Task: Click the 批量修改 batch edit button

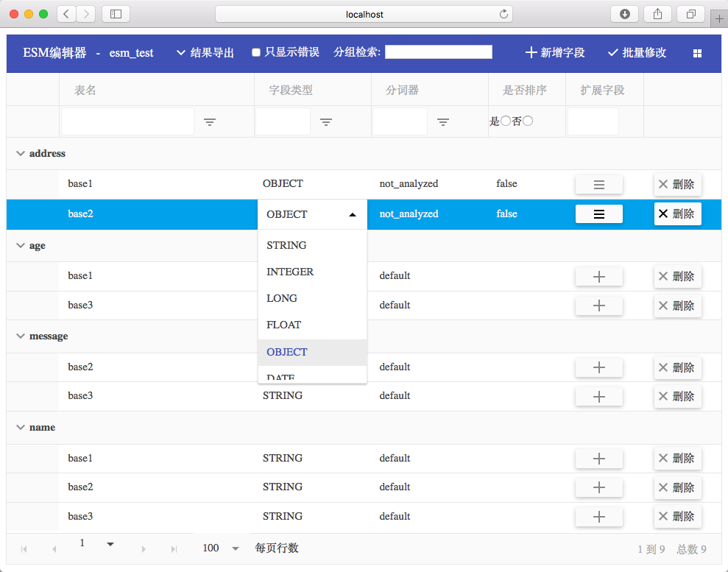Action: point(637,52)
